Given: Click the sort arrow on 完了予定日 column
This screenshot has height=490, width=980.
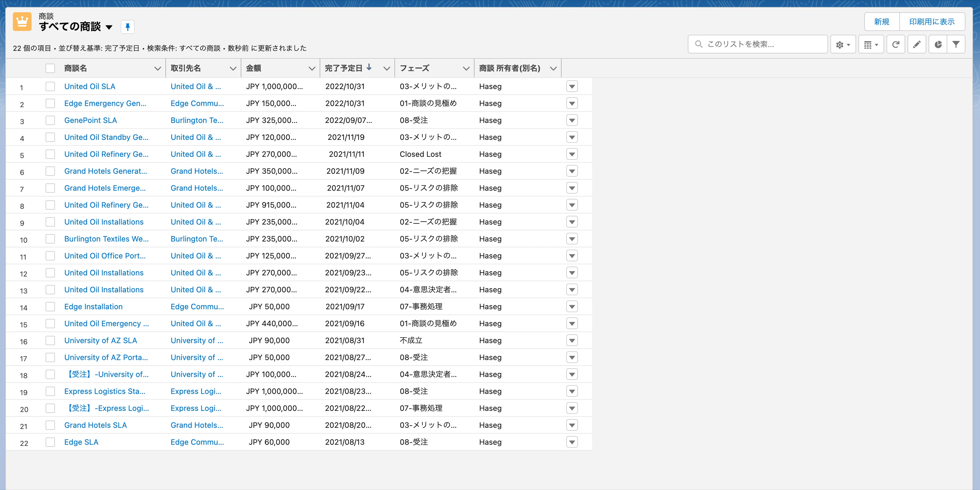Looking at the screenshot, I should [x=369, y=67].
